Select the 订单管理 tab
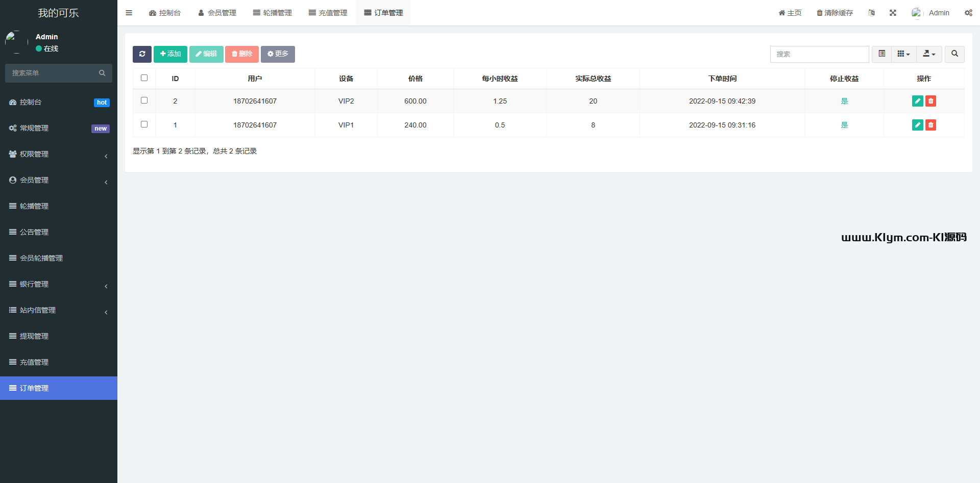The width and height of the screenshot is (980, 483). click(x=383, y=13)
